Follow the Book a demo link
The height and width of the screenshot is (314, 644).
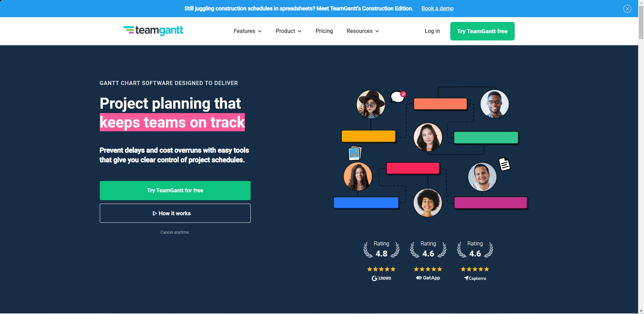437,9
